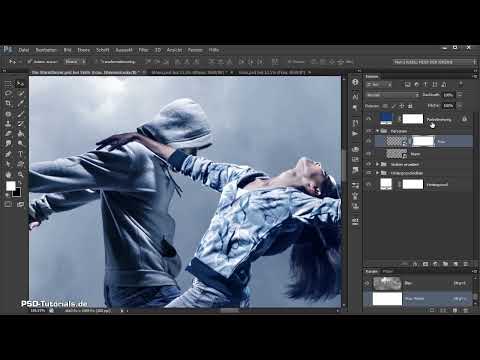Hide the Mann layer
480x360 pixels.
(369, 154)
